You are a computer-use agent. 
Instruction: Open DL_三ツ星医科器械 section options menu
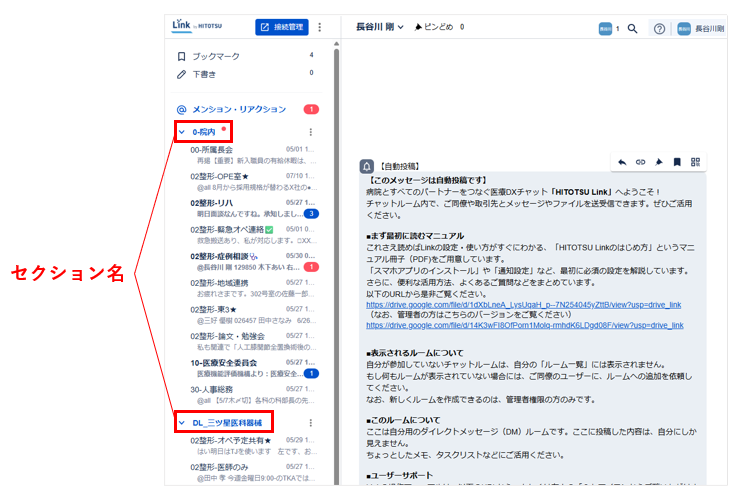pyautogui.click(x=311, y=423)
